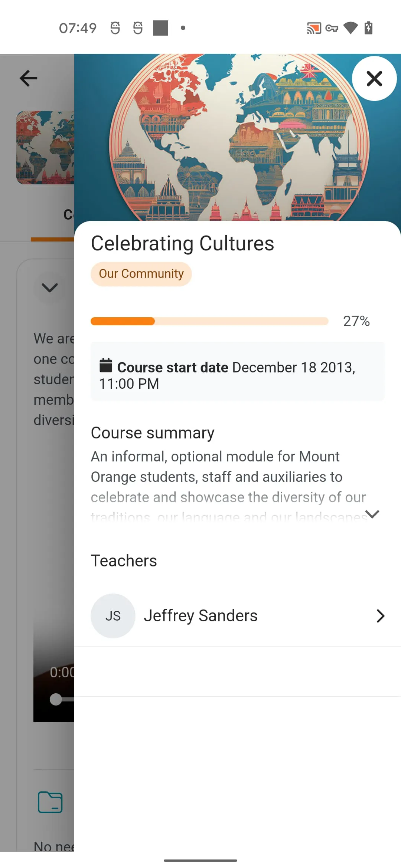401x868 pixels.
Task: Open the folder activity icon behind the sheet
Action: (x=50, y=802)
